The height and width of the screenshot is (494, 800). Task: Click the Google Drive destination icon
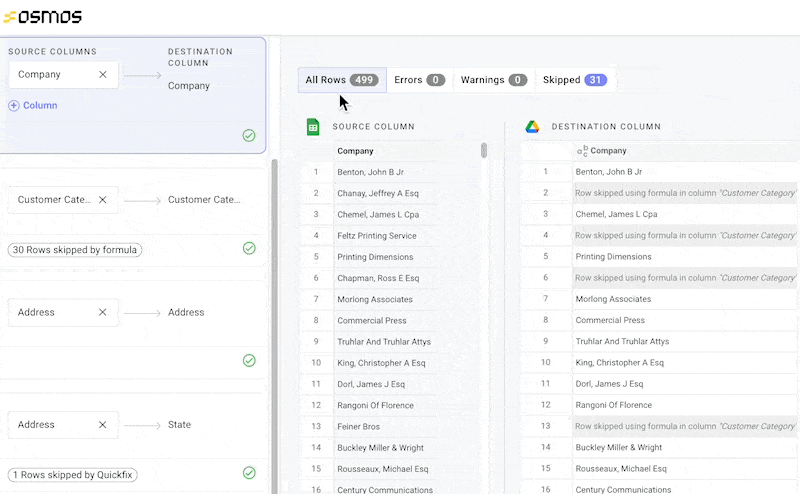(533, 127)
